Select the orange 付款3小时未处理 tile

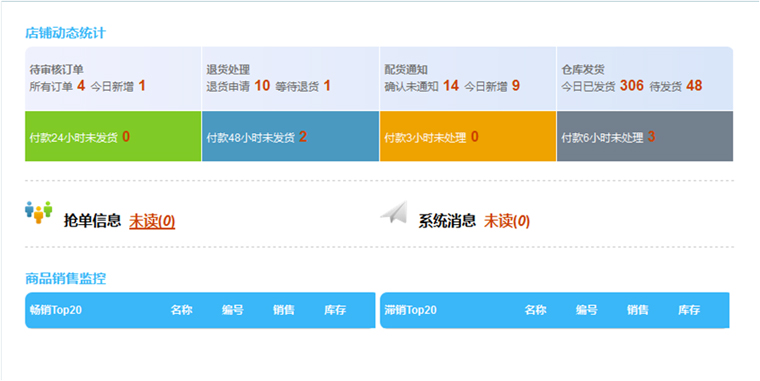[x=468, y=136]
